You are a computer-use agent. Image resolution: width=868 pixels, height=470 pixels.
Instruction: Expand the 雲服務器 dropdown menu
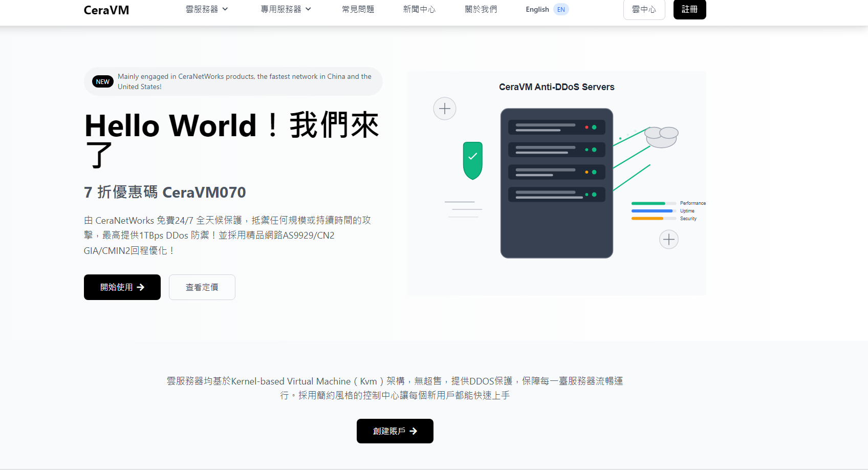[207, 9]
